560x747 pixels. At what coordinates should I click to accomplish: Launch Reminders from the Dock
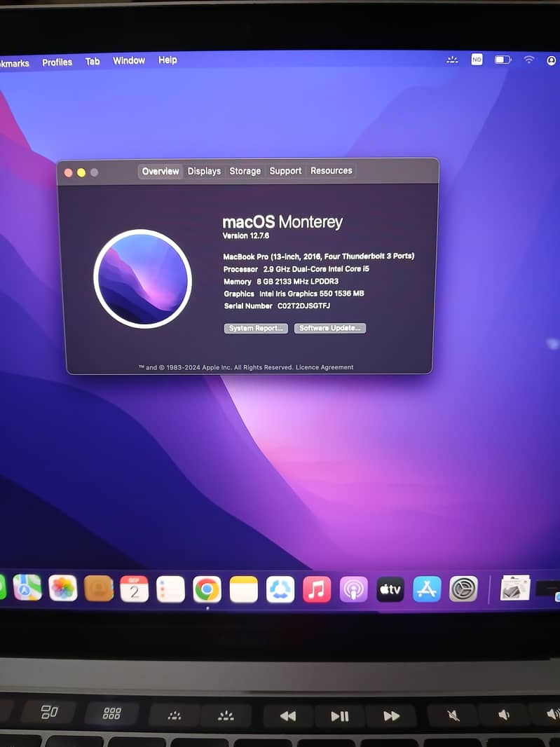tap(170, 589)
